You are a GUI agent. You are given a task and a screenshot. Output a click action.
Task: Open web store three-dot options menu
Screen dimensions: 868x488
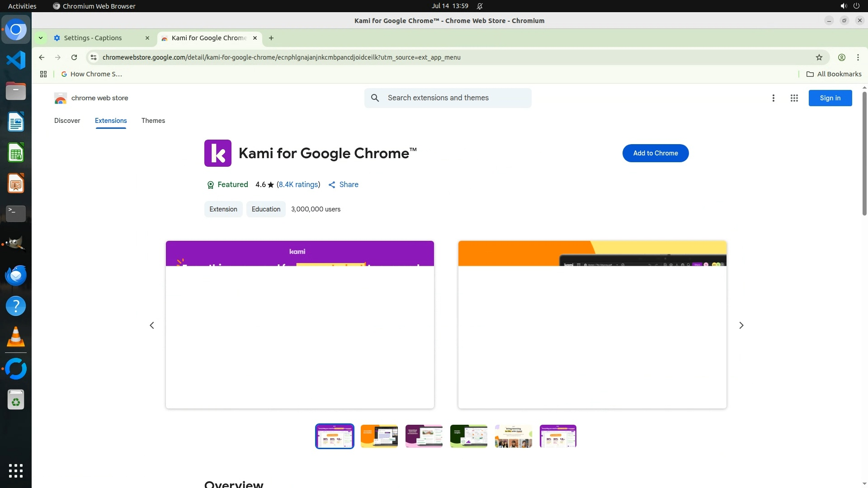773,98
